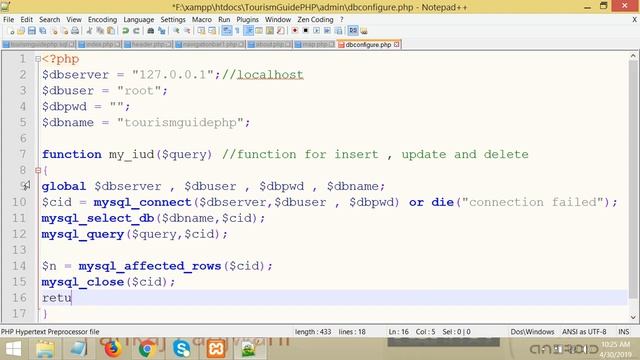Screen dimensions: 640x360
Task: Show the Document Map panel icon
Action: click(270, 31)
